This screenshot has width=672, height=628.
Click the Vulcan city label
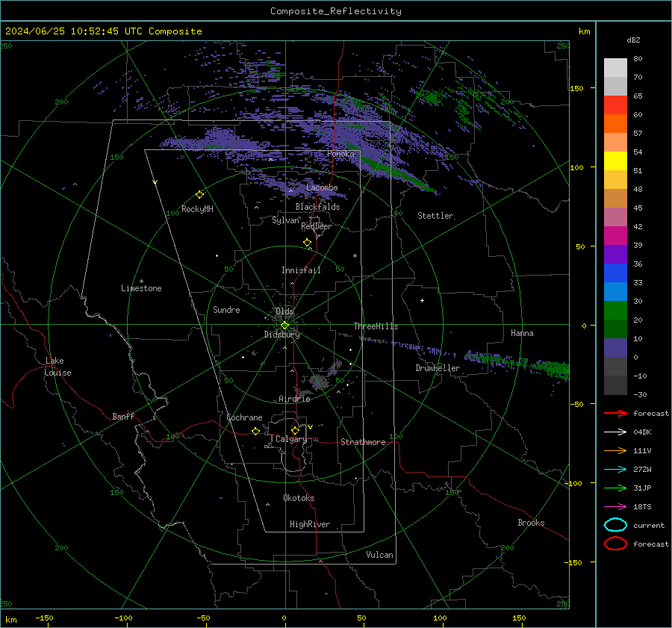pyautogui.click(x=379, y=555)
